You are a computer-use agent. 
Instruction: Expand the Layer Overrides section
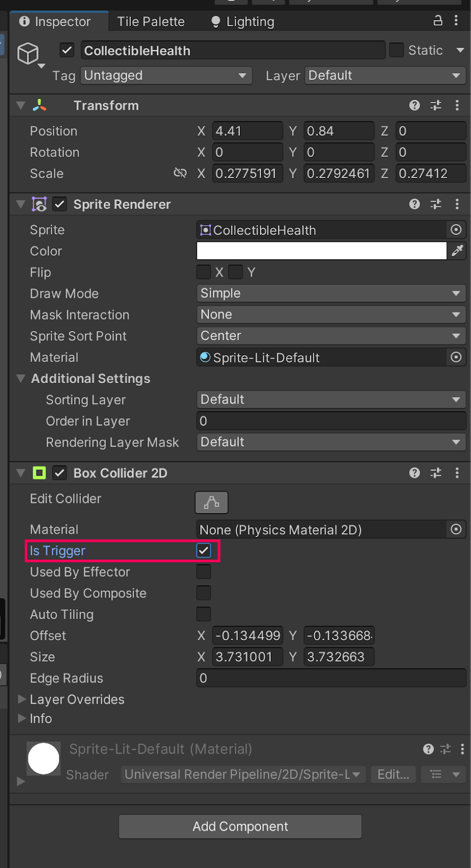(x=21, y=699)
